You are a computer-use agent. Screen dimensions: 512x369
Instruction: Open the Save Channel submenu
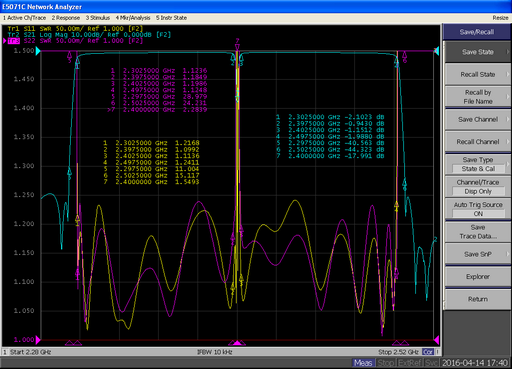(x=478, y=119)
